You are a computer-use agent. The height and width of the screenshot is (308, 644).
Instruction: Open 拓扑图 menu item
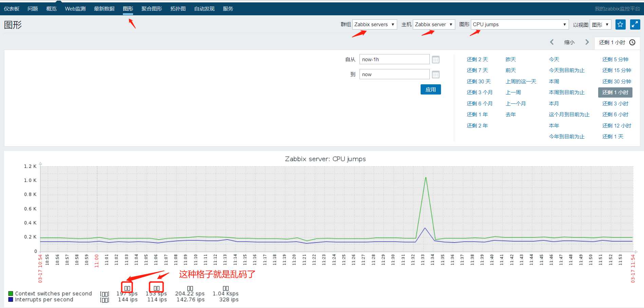(178, 8)
